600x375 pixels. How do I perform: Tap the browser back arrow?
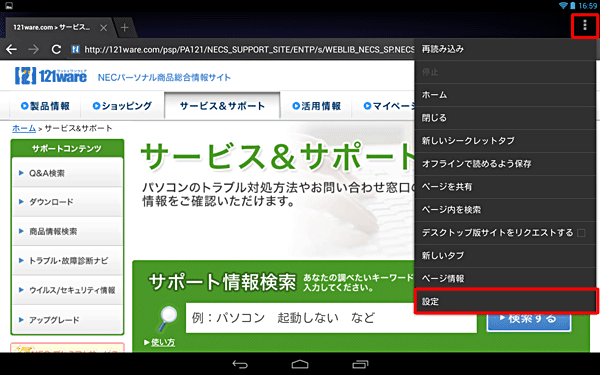pos(11,49)
